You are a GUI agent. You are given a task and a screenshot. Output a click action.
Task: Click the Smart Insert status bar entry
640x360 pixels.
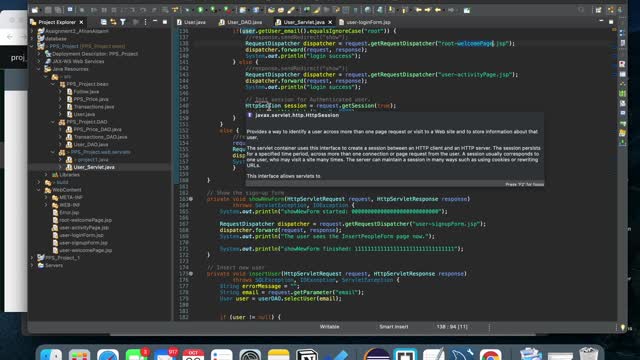click(x=393, y=327)
